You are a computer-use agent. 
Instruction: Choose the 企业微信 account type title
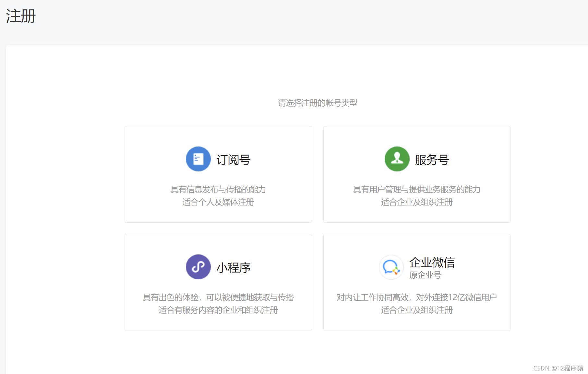432,263
